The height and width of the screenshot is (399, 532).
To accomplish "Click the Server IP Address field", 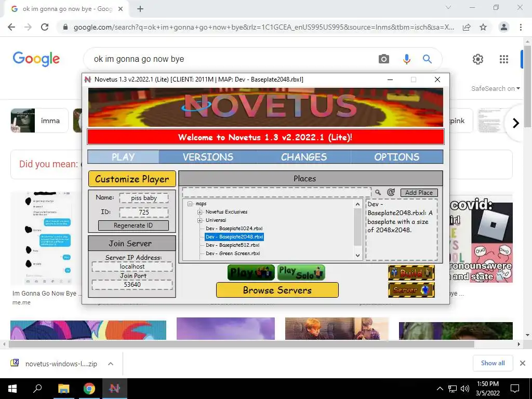I will pyautogui.click(x=132, y=267).
